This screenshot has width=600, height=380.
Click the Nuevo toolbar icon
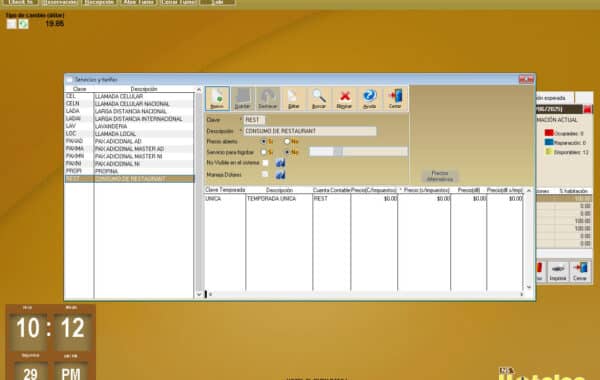[x=217, y=98]
